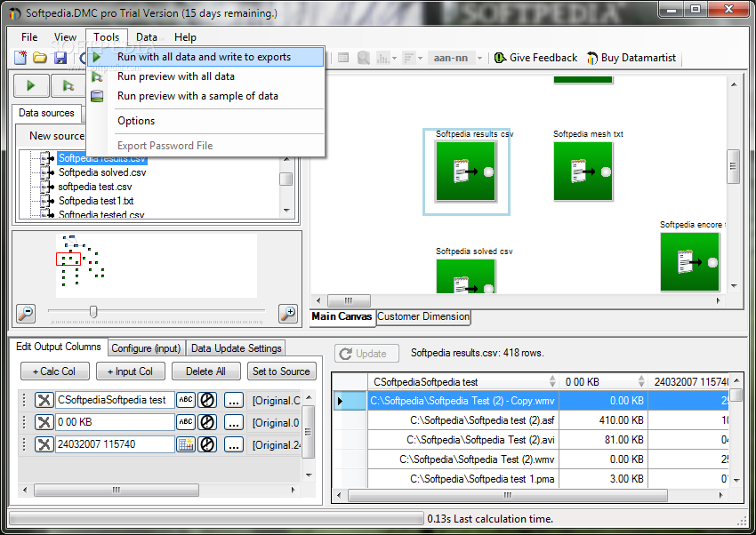Click the magnifier search toolbar icon
756x535 pixels.
point(364,58)
